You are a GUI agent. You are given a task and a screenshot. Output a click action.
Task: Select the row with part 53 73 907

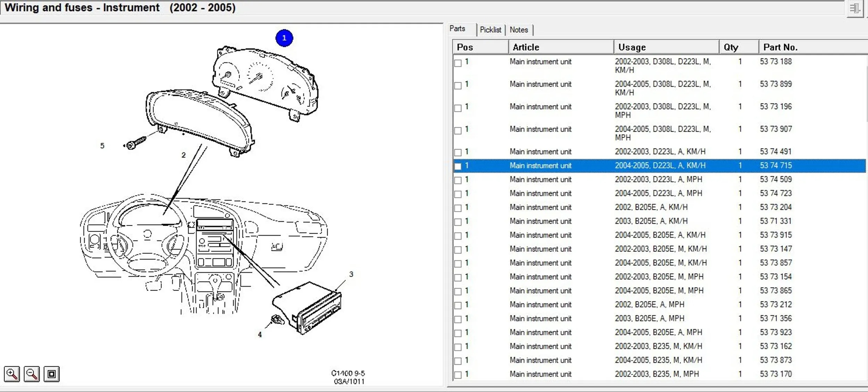click(x=659, y=133)
